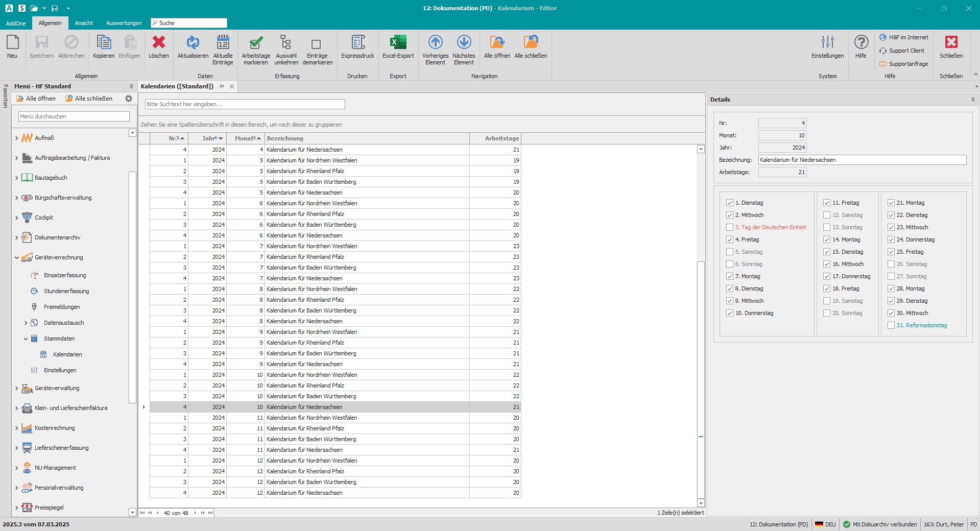Expand the Datenaustausch subtree
Screen dimensions: 980x531
tap(26, 323)
